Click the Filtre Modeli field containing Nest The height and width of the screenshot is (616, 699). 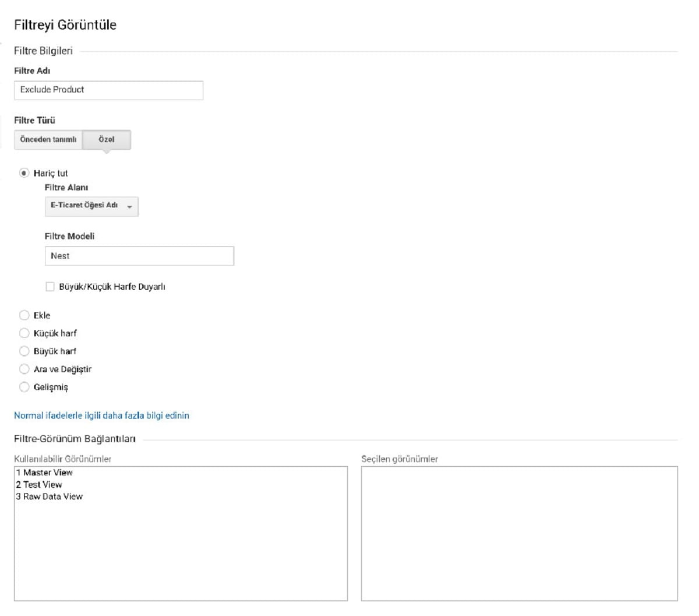[139, 256]
